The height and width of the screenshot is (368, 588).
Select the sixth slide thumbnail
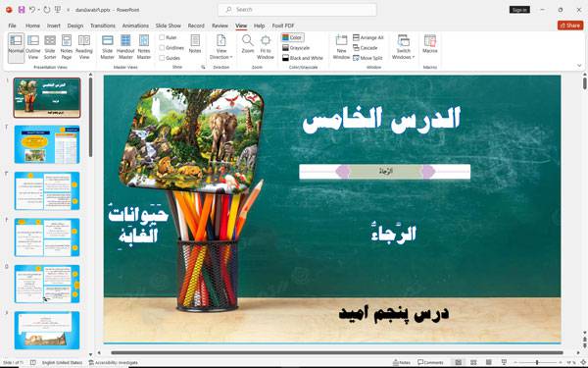coord(47,330)
